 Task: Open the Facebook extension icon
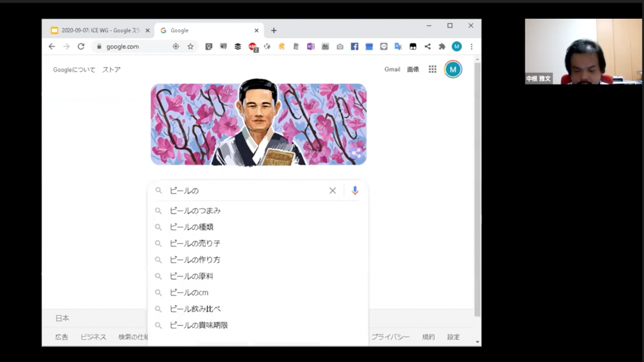point(354,47)
